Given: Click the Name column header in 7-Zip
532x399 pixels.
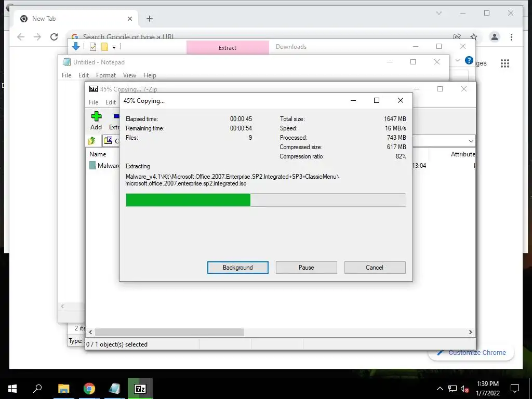Looking at the screenshot, I should [98, 154].
